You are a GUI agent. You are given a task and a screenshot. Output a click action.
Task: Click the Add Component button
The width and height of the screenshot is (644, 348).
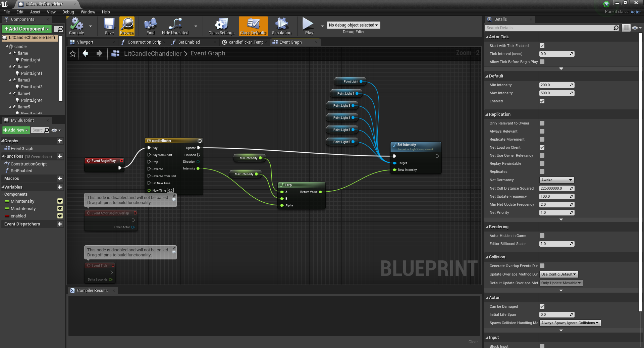tap(26, 29)
